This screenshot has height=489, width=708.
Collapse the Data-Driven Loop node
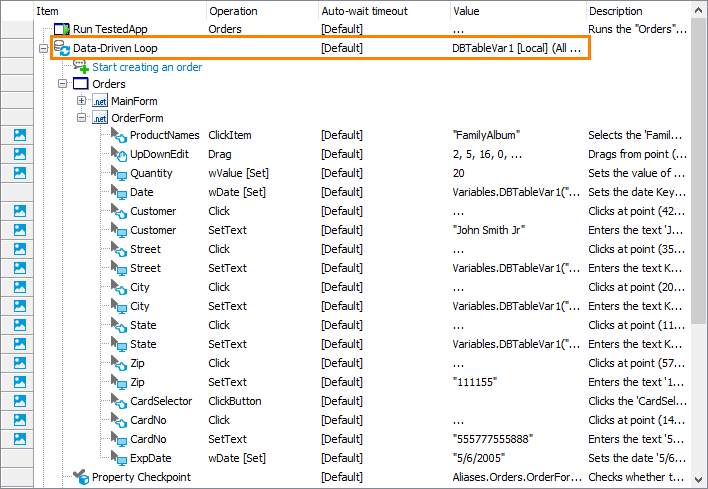coord(43,48)
